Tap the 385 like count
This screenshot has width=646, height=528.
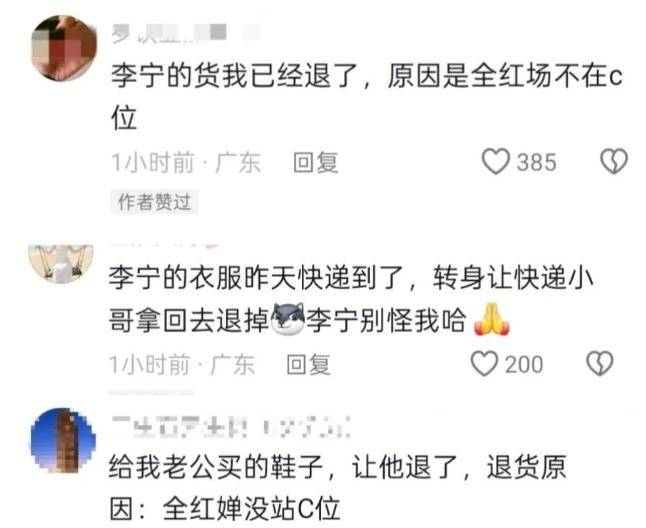536,162
